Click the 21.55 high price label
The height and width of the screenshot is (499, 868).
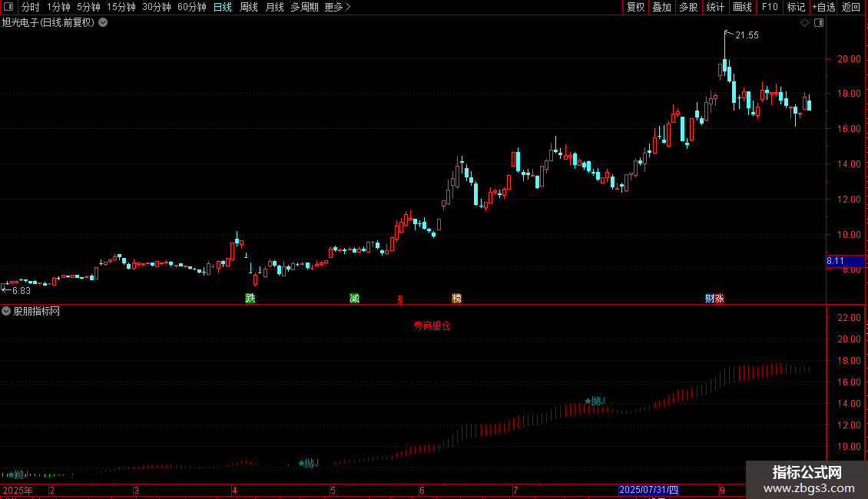pyautogui.click(x=747, y=35)
